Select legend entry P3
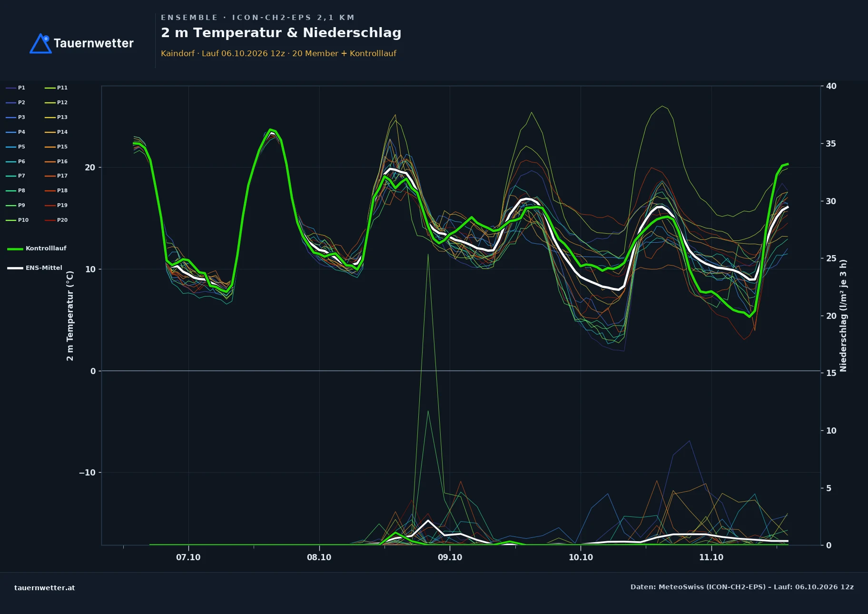Viewport: 868px width, 614px height. click(16, 118)
